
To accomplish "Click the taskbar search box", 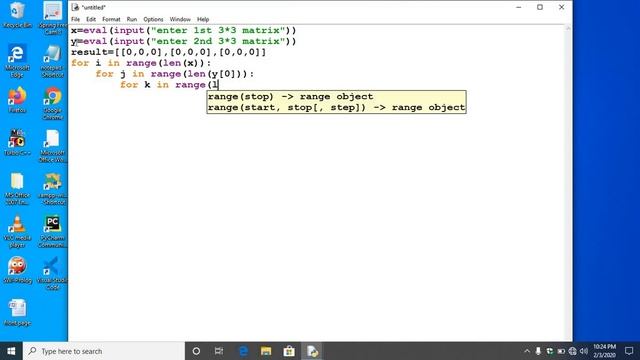I will tap(104, 351).
